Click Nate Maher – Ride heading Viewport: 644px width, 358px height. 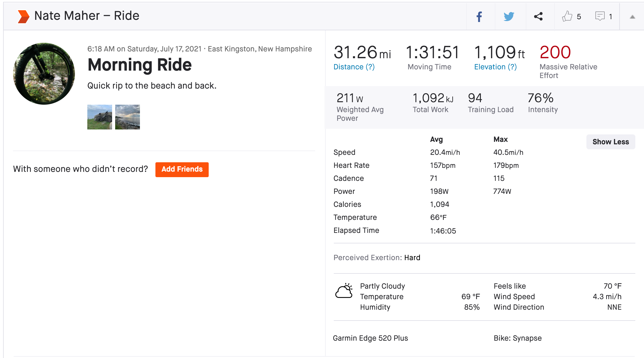tap(87, 16)
